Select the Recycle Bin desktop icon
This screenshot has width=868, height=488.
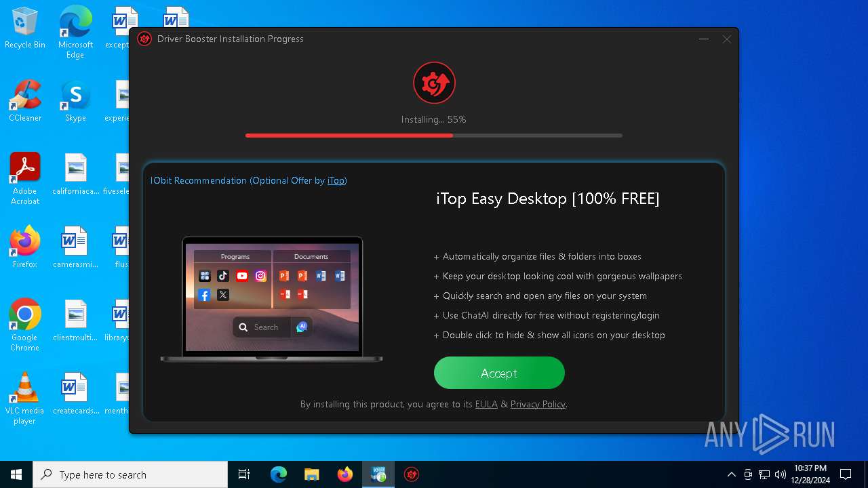tap(25, 28)
